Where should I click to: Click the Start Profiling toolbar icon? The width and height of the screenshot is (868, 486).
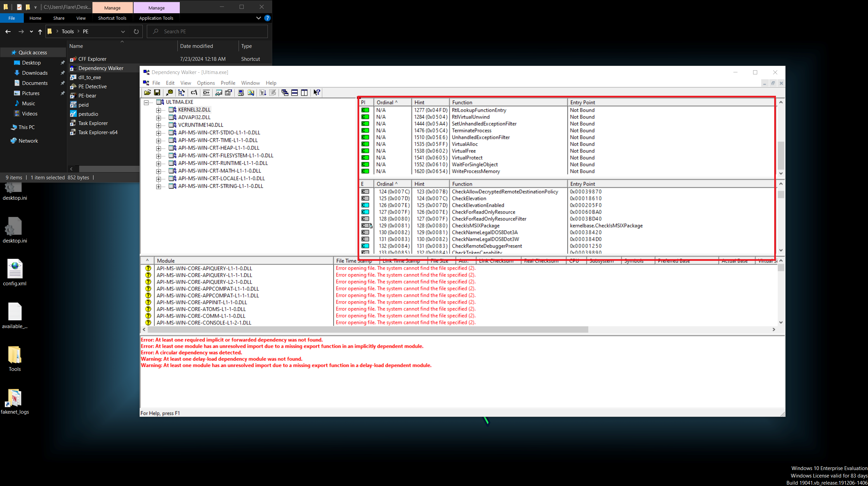point(263,92)
